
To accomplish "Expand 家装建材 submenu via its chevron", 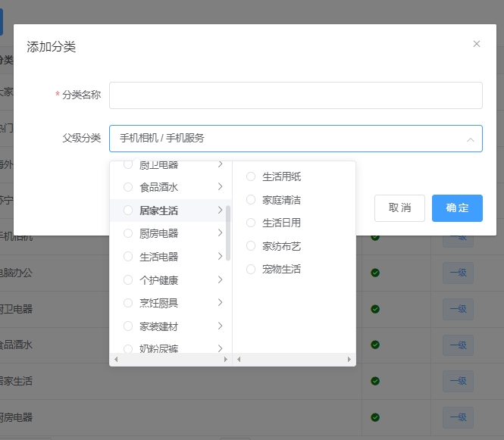I will point(221,326).
